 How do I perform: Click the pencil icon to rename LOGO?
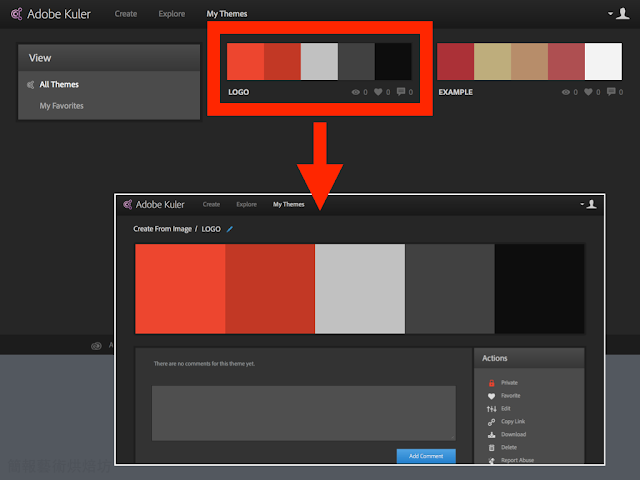click(230, 229)
